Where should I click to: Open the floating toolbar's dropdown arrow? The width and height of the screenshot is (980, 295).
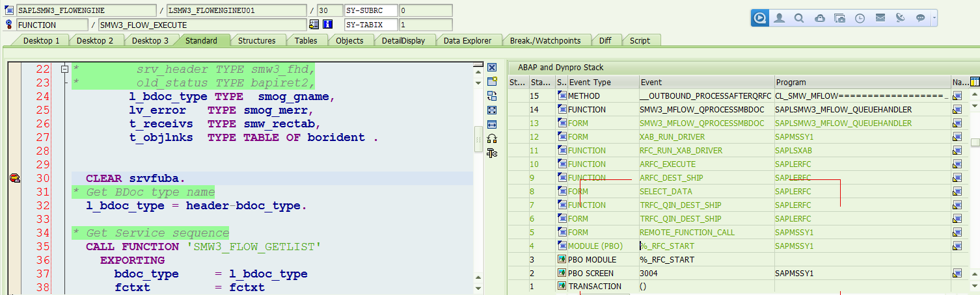click(934, 18)
